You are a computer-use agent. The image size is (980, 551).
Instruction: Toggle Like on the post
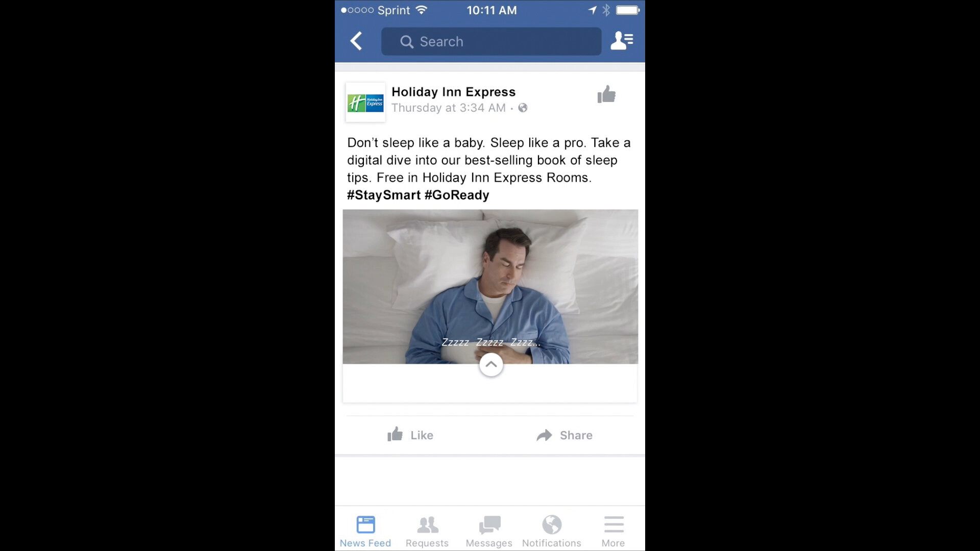click(x=410, y=435)
